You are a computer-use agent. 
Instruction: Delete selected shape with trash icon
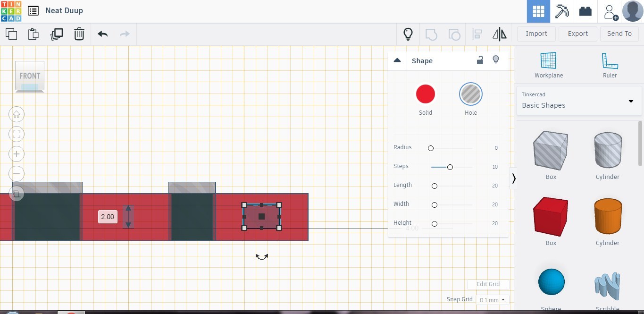click(79, 34)
